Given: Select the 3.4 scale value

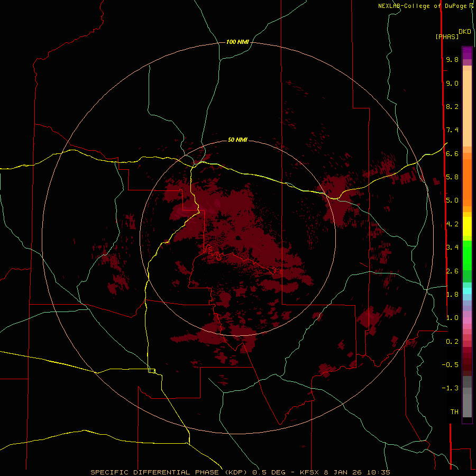Looking at the screenshot, I should tap(452, 248).
